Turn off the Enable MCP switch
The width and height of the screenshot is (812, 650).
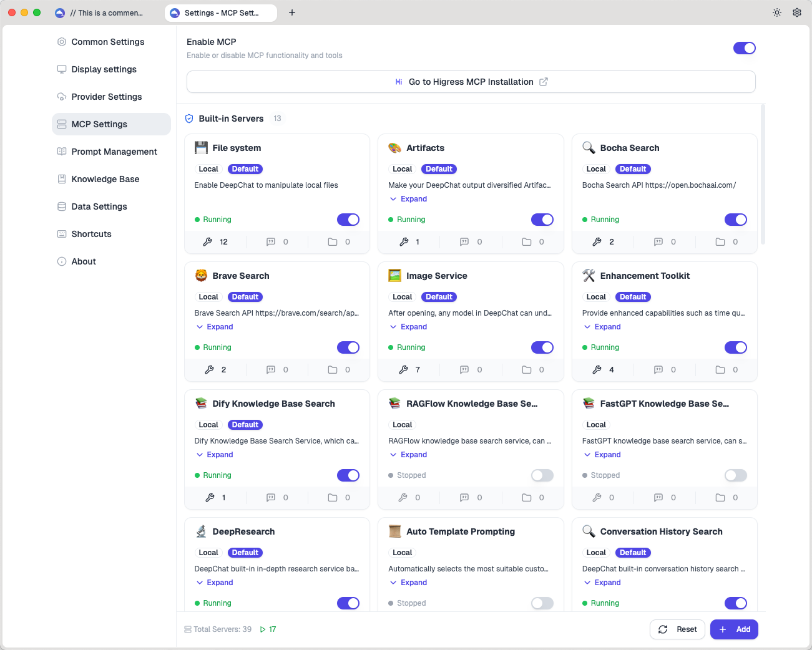point(745,48)
